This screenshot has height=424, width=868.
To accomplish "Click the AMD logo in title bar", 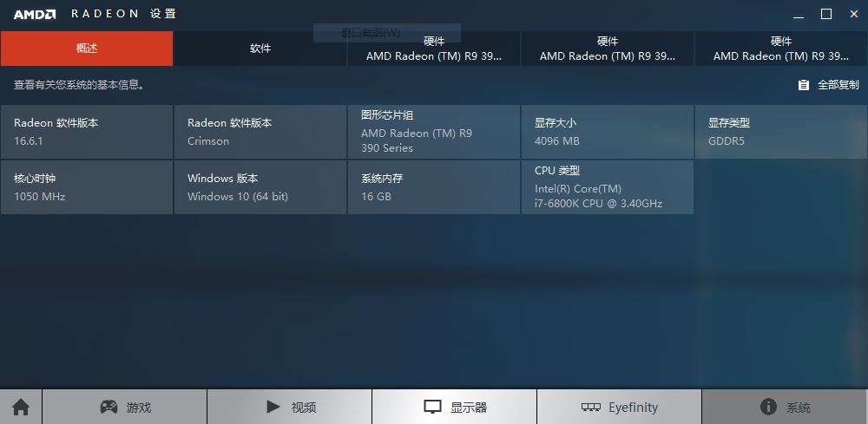I will tap(35, 15).
